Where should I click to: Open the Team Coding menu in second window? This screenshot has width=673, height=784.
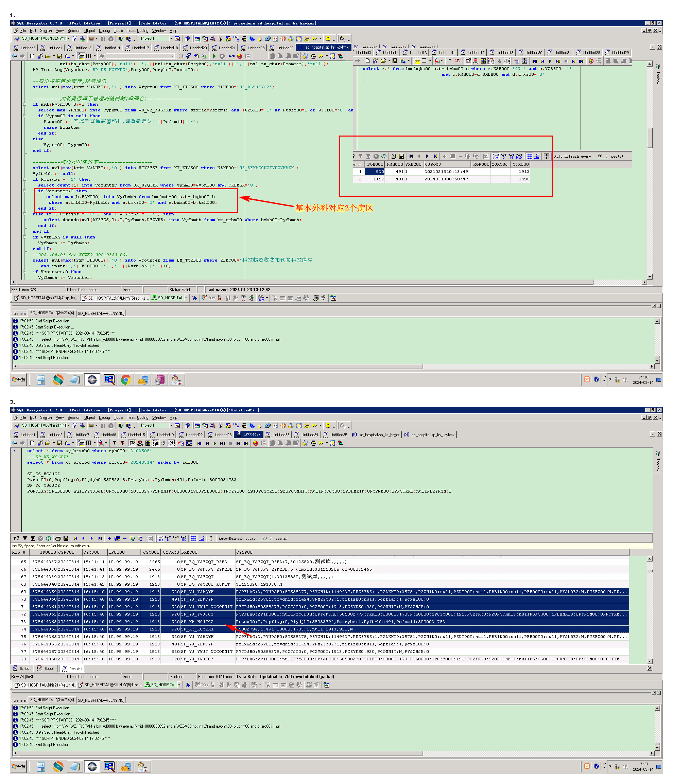(137, 417)
